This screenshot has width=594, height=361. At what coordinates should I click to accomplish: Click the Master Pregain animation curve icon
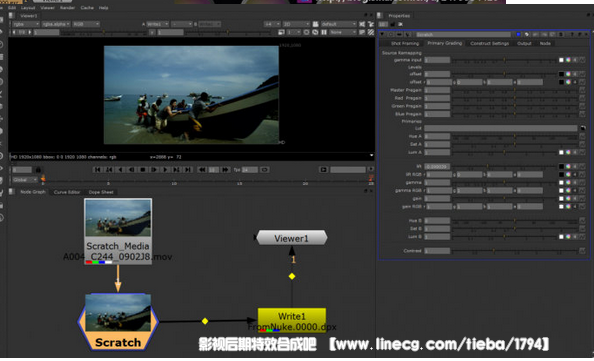point(582,90)
